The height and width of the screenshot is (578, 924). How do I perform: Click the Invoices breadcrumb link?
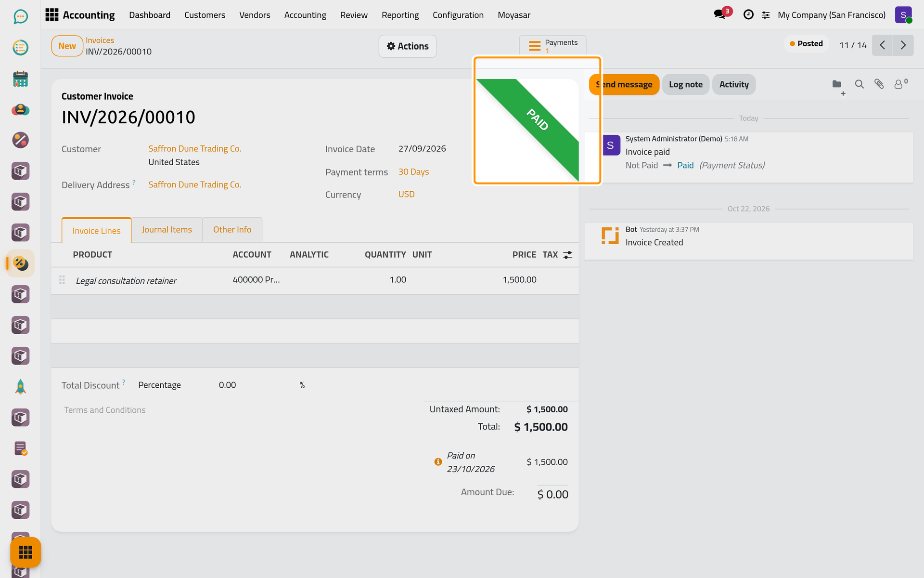[x=100, y=40]
